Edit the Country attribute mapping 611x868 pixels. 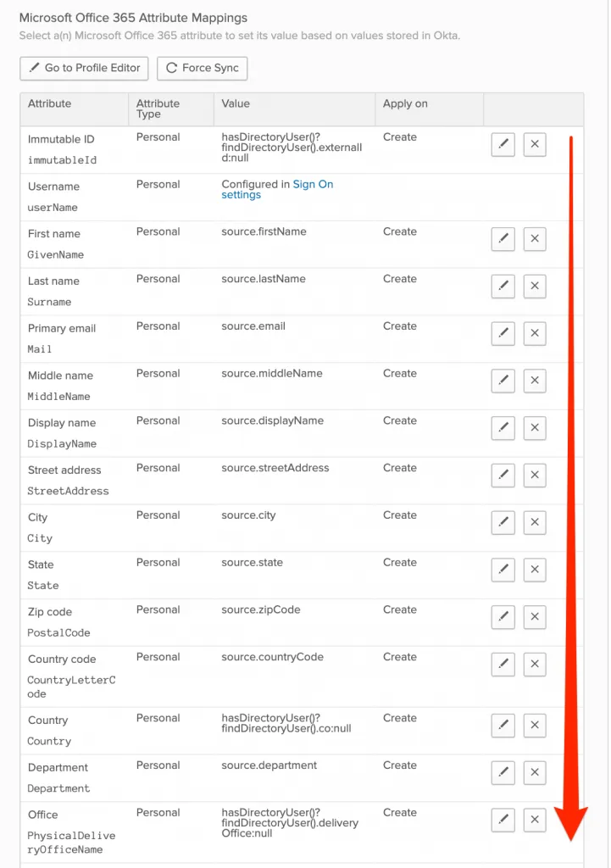tap(503, 726)
